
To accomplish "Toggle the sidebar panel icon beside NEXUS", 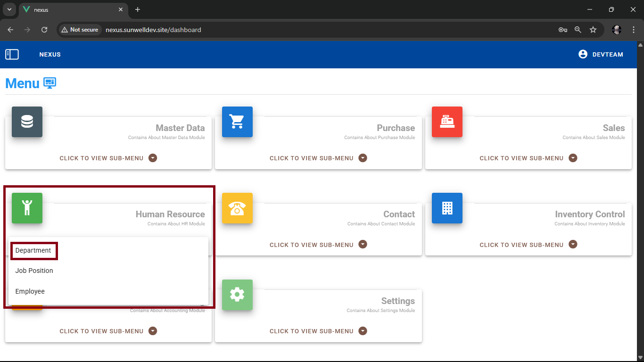I will coord(12,54).
